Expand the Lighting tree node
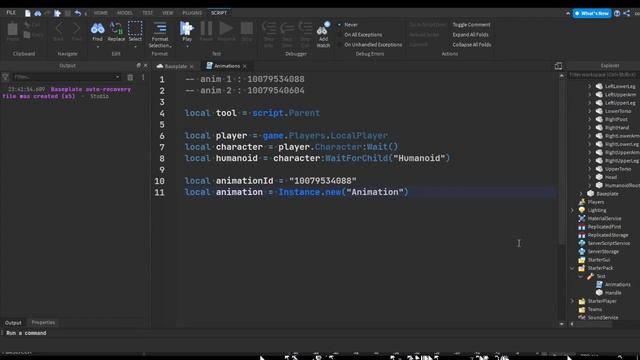640x360 pixels. (x=572, y=210)
